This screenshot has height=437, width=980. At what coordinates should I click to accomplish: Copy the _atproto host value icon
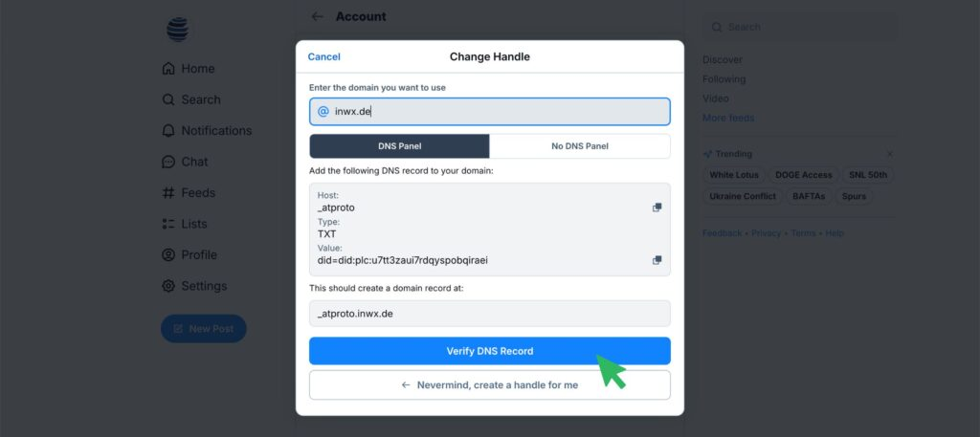(657, 208)
